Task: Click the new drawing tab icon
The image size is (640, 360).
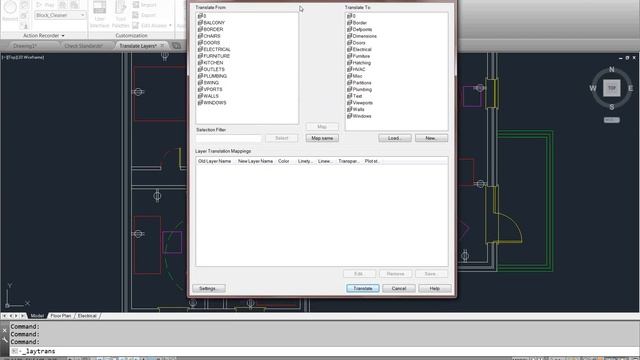Action: click(x=176, y=46)
